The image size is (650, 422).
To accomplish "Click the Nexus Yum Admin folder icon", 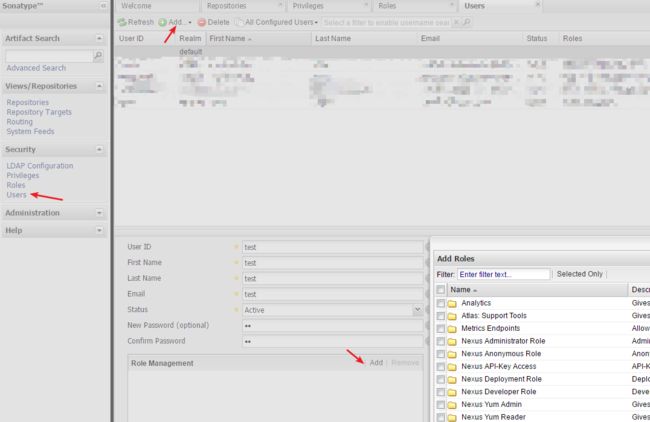I will [x=452, y=405].
